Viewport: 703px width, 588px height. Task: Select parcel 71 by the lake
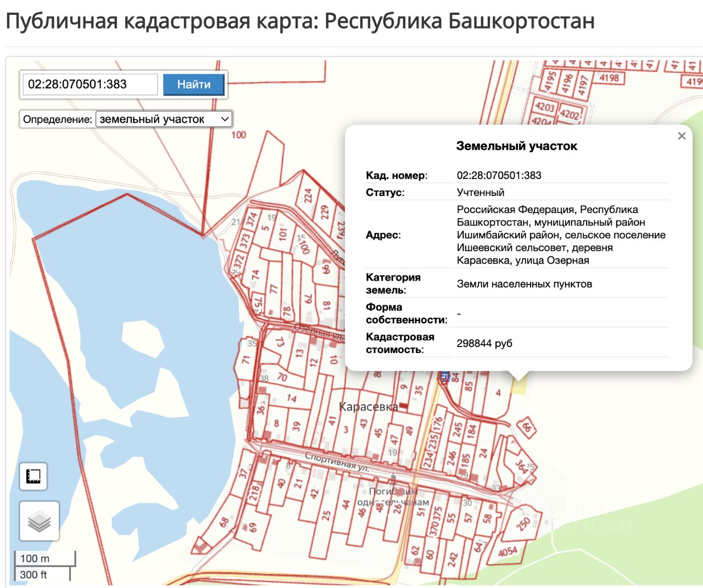246,360
